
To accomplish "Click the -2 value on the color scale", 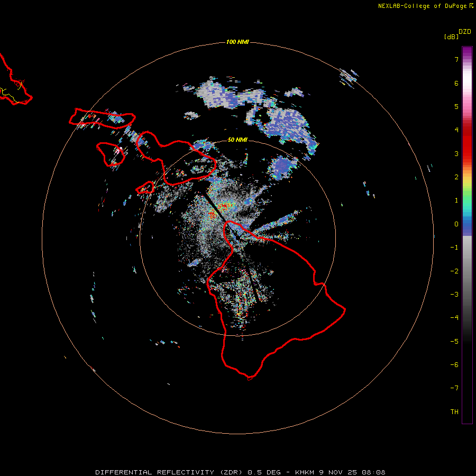I will [x=454, y=271].
